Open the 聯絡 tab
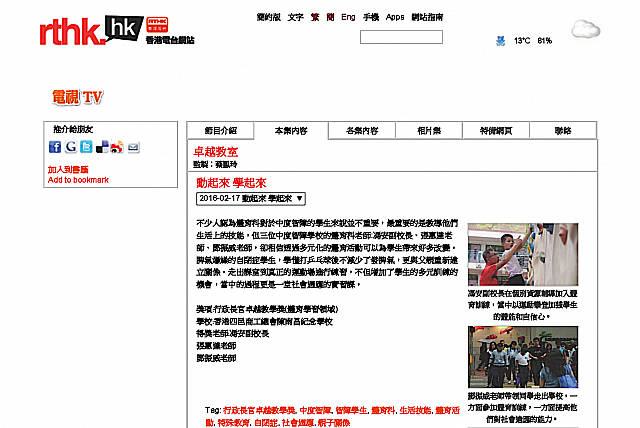The width and height of the screenshot is (640, 428). (x=563, y=131)
